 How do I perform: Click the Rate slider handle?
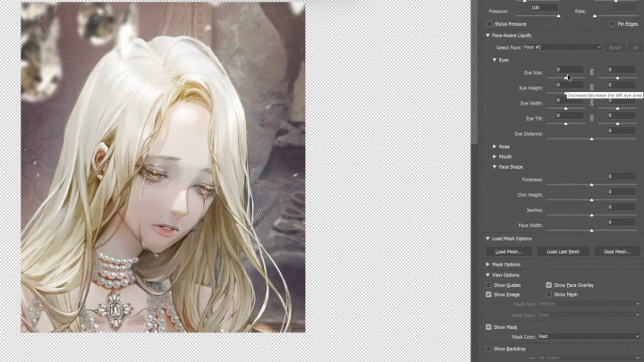point(595,15)
